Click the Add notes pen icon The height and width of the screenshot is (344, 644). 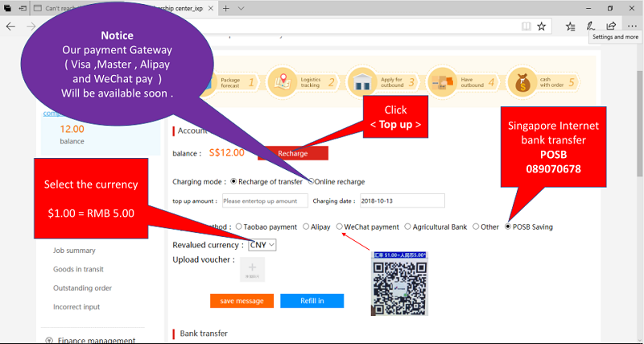coord(590,26)
